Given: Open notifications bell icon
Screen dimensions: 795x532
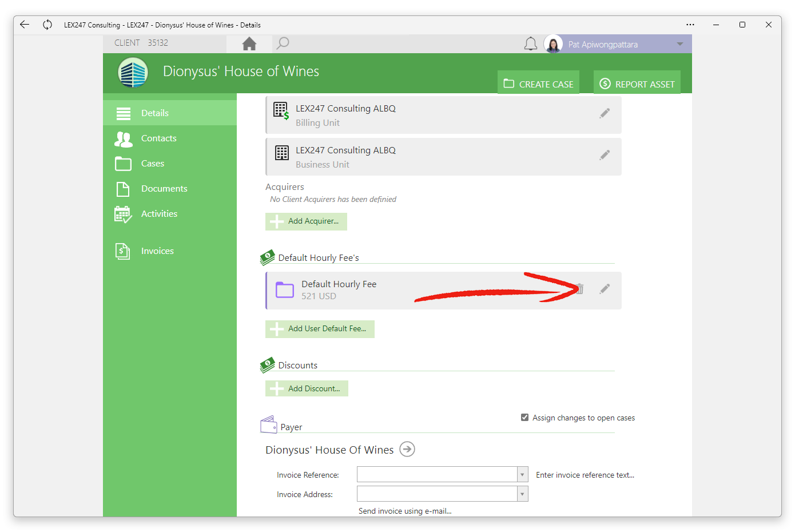Looking at the screenshot, I should pos(531,44).
